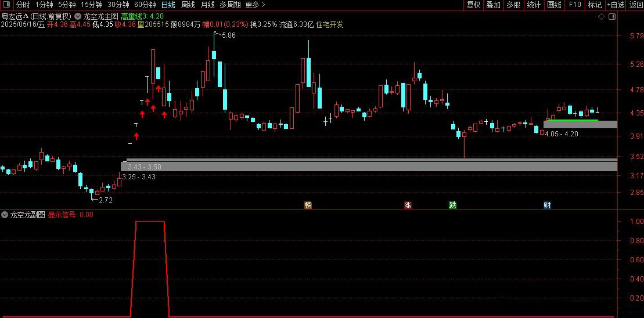The width and height of the screenshot is (644, 318).
Task: Switch to 分时 intraday view
Action: 23,5
